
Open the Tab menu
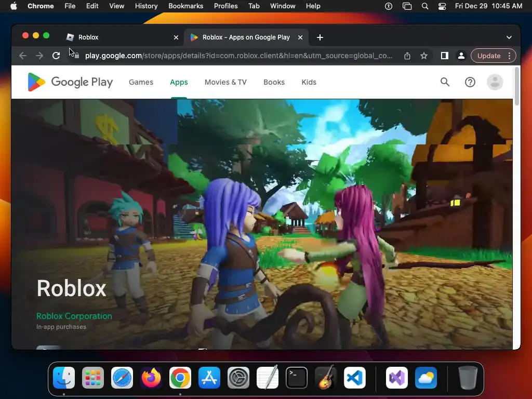[x=254, y=6]
